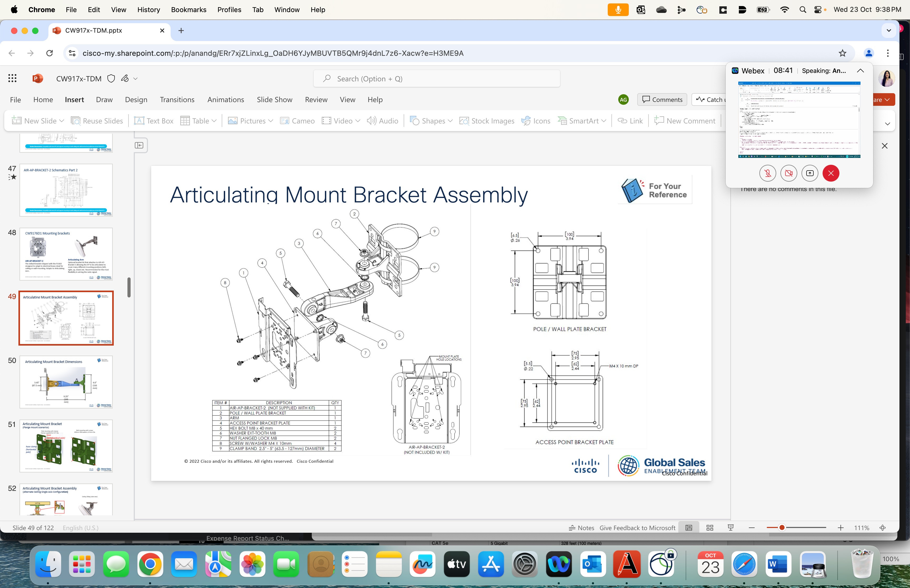This screenshot has width=910, height=588.
Task: Open the Bookmarks menu in menu bar
Action: [x=189, y=9]
